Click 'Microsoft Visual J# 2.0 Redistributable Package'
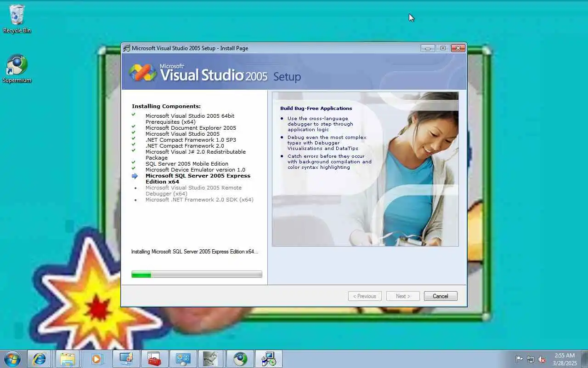Viewport: 588px width, 368px height. (x=196, y=155)
